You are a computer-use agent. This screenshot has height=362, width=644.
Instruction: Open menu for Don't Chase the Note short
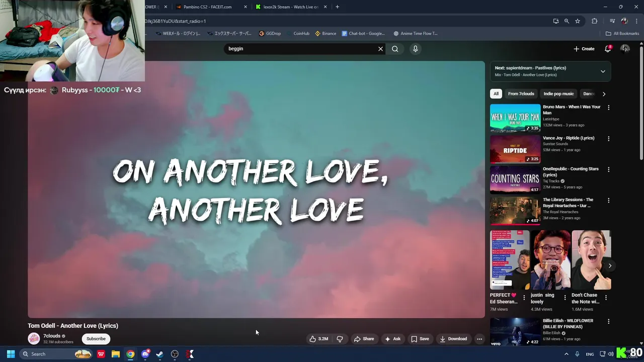606,298
